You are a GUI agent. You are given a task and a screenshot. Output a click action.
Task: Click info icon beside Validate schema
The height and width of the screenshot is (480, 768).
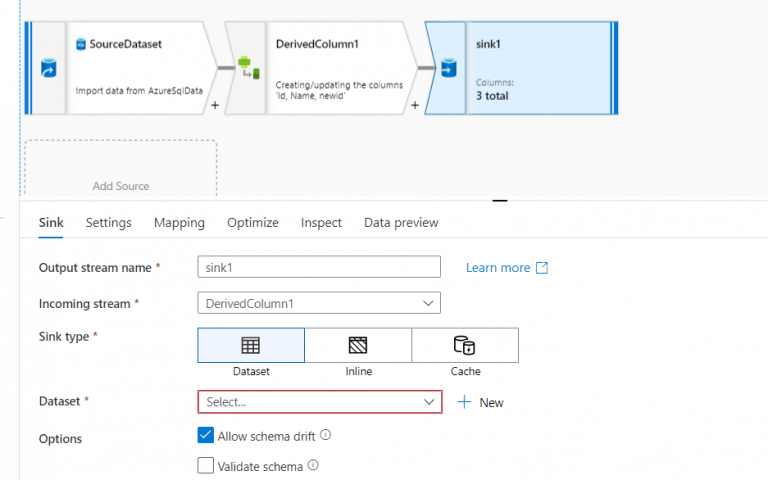click(x=313, y=465)
